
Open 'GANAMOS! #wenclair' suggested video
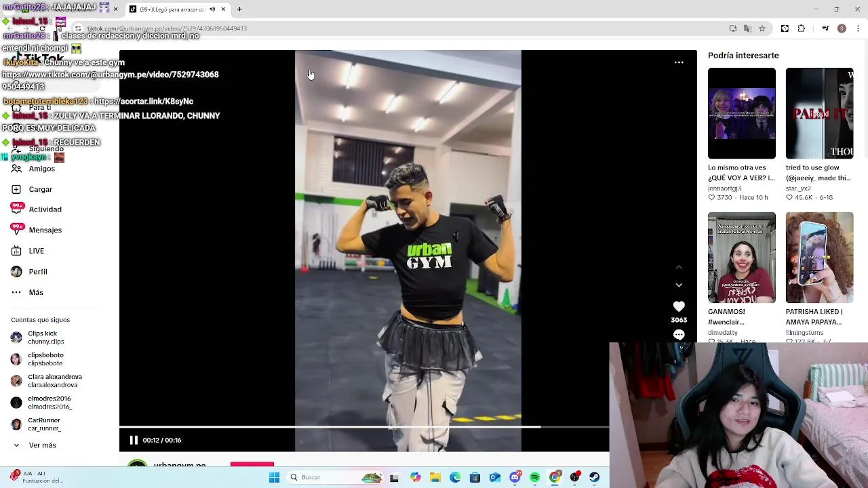click(742, 258)
